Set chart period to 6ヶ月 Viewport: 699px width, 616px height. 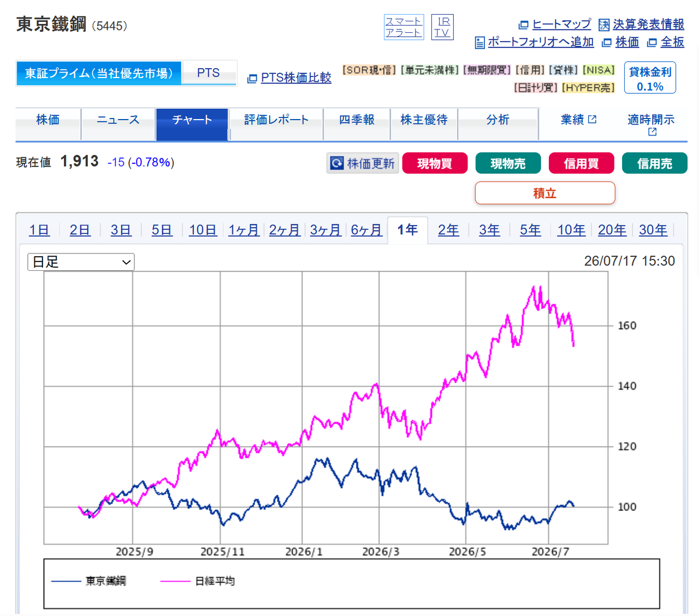pyautogui.click(x=367, y=230)
